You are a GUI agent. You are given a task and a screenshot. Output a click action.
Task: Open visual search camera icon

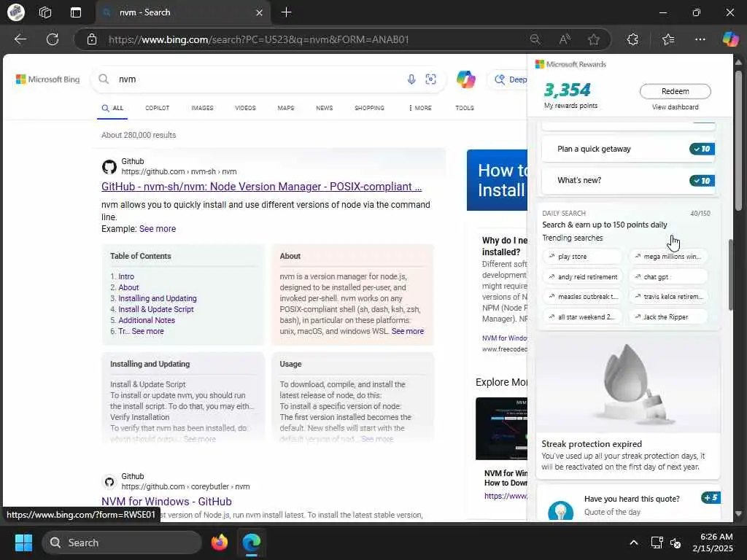430,79
